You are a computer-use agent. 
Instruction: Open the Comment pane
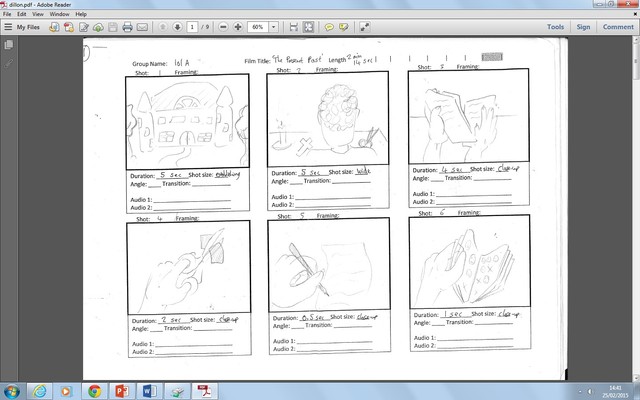[618, 27]
